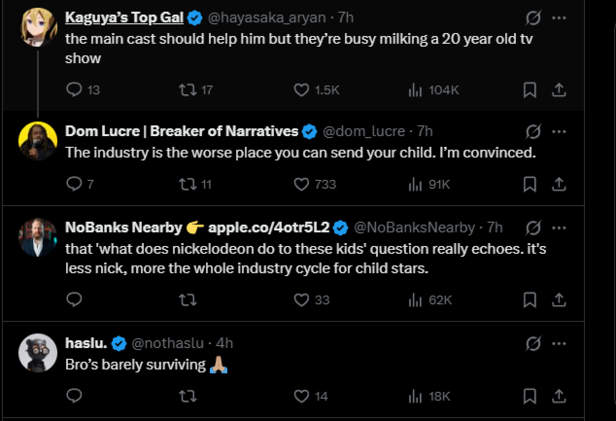Open more options on haslu.'s tweet

(x=559, y=344)
